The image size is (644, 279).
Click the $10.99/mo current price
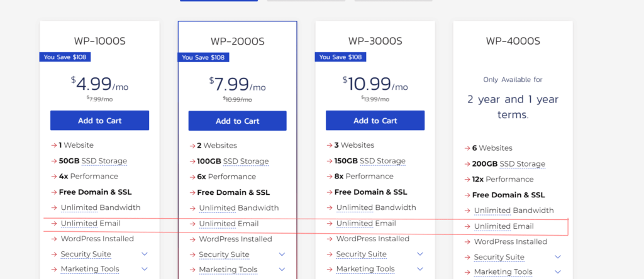point(375,84)
